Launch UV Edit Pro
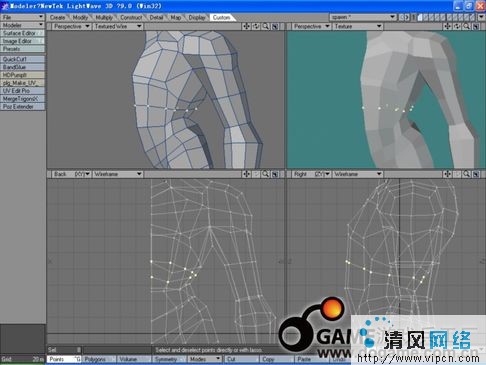This screenshot has height=365, width=486. (x=22, y=91)
